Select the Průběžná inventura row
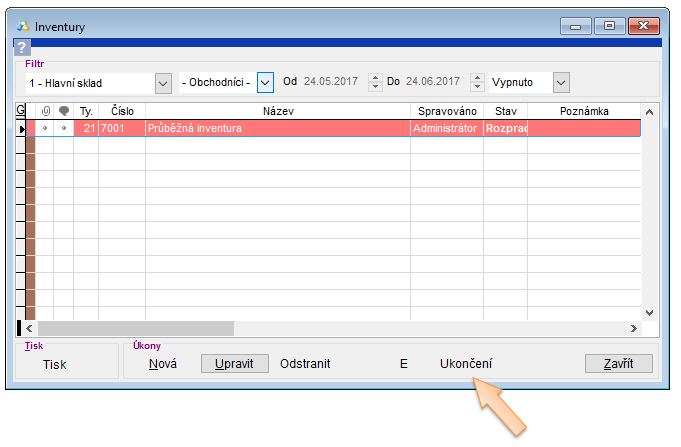 coord(277,129)
